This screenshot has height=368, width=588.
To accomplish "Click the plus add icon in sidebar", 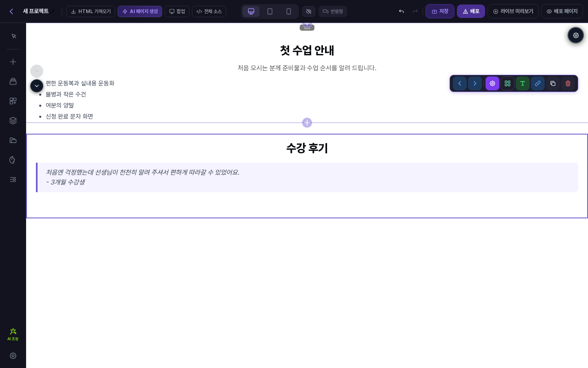I will coord(13,62).
